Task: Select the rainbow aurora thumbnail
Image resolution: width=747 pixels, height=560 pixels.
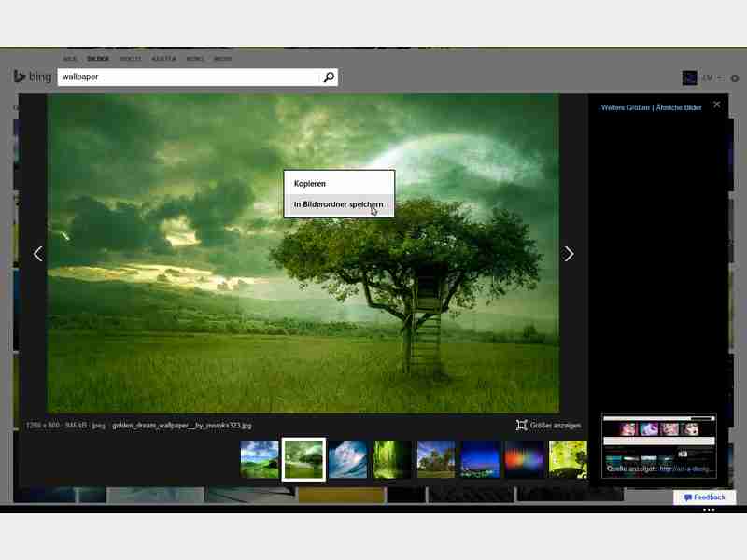Action: click(x=524, y=459)
